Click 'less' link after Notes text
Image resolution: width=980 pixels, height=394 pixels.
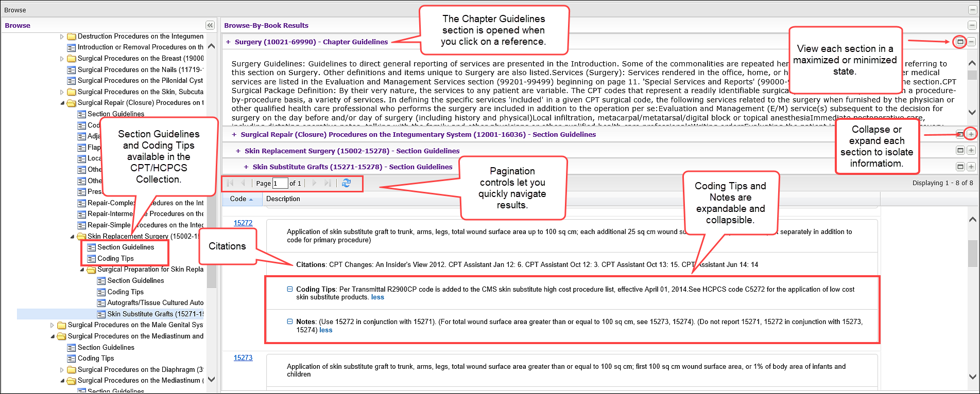coord(326,330)
